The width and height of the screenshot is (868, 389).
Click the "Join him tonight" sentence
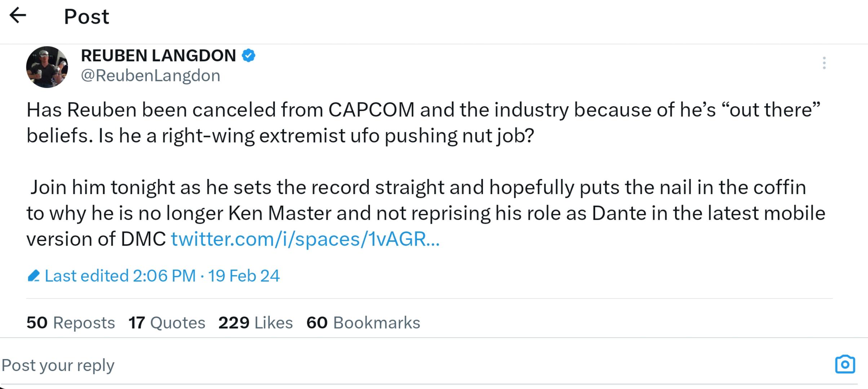click(252, 187)
